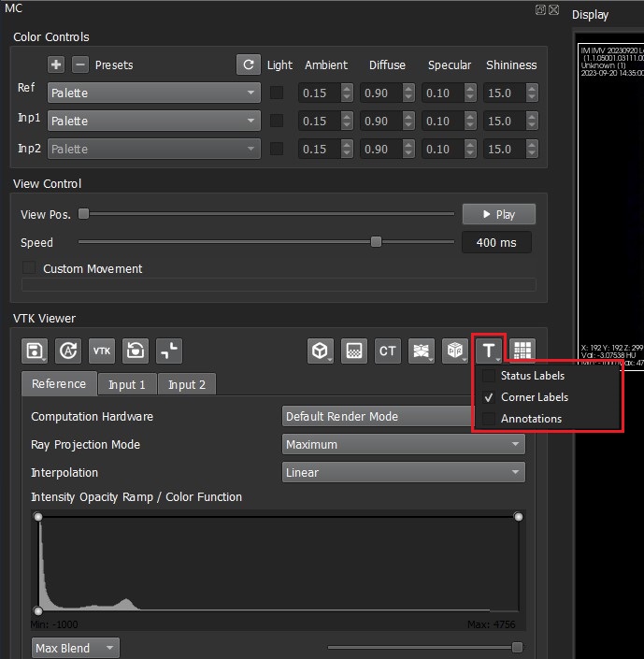Add a new preset with plus icon
Image resolution: width=644 pixels, height=659 pixels.
tap(56, 64)
